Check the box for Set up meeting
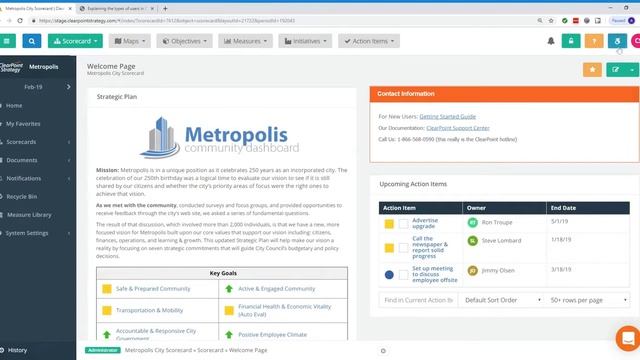The height and width of the screenshot is (360, 640). pyautogui.click(x=403, y=275)
